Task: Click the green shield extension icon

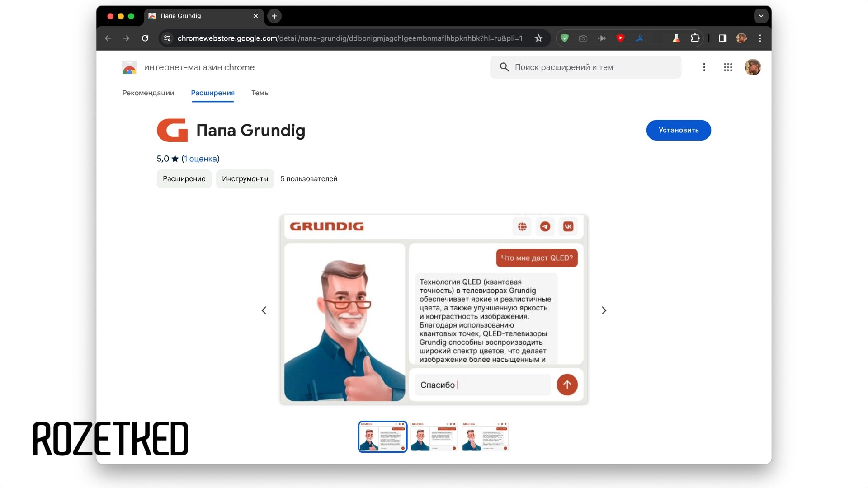Action: click(564, 38)
